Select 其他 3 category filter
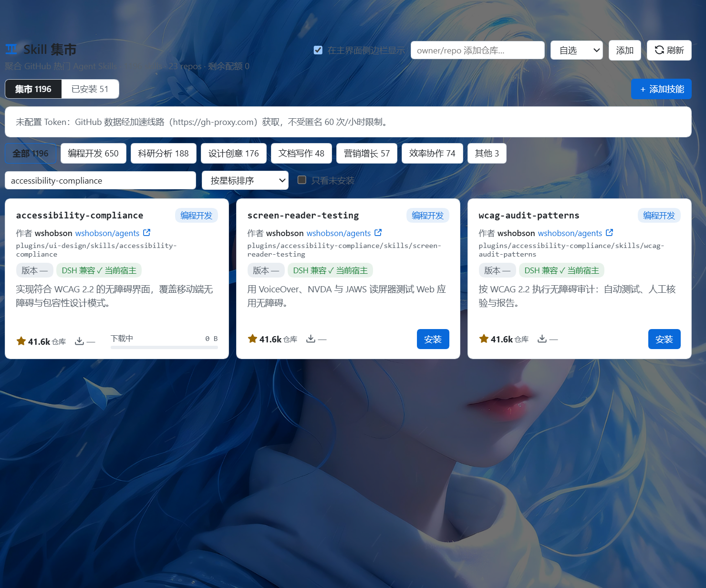706x588 pixels. [x=487, y=154]
